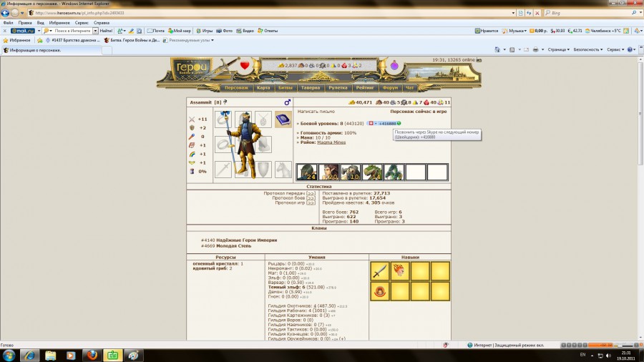Open Битва. Герои Войны favorite link
This screenshot has width=644, height=362.
132,40
